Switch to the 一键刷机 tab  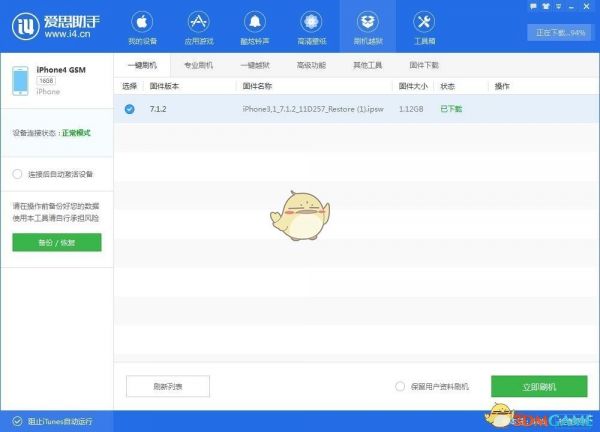point(142,65)
